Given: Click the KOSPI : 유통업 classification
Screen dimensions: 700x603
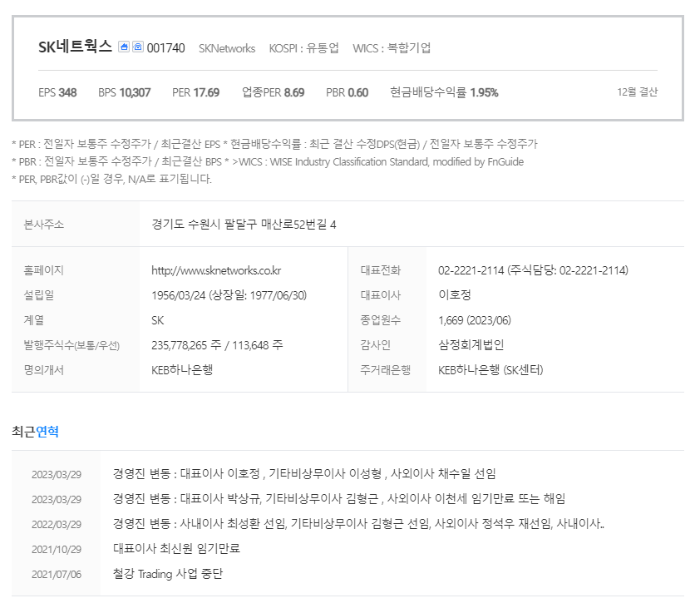Looking at the screenshot, I should click(303, 48).
